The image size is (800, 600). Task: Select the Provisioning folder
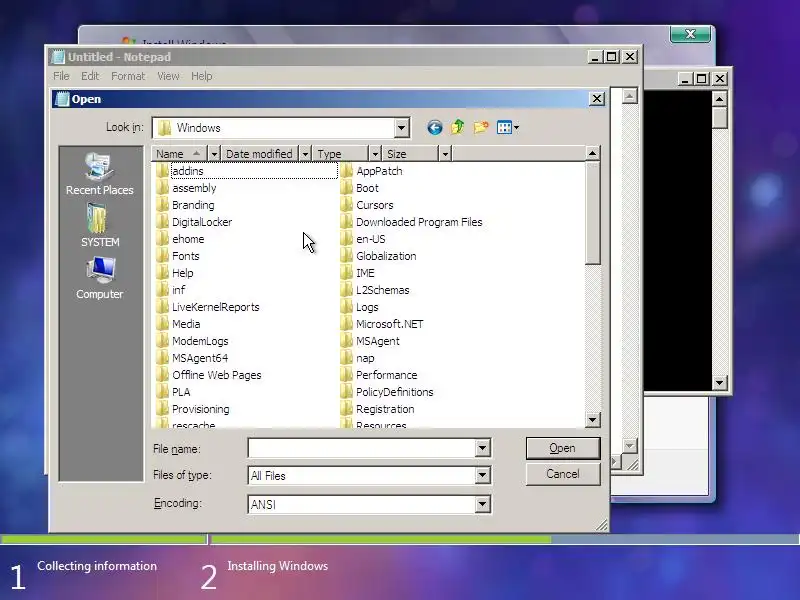[193, 409]
